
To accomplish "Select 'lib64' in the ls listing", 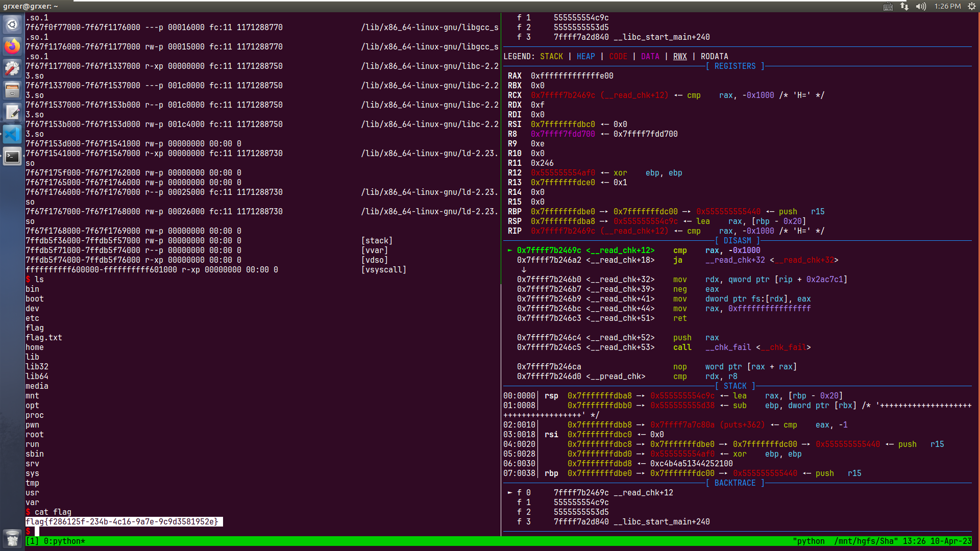I will (37, 377).
